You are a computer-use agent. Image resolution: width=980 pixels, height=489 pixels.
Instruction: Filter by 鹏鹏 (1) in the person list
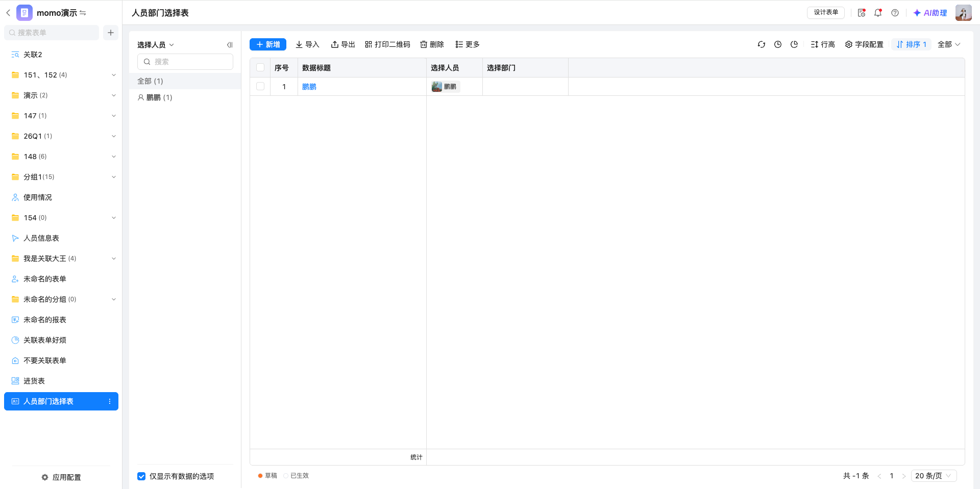pos(185,97)
